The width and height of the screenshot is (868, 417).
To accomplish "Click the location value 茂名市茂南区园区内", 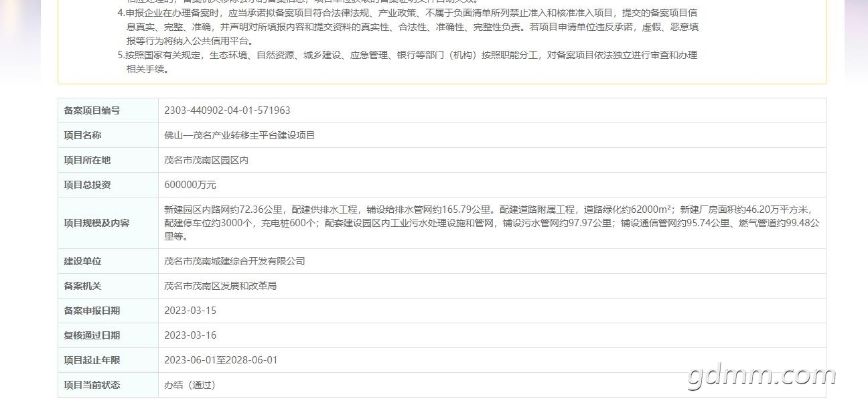I will click(x=206, y=160).
